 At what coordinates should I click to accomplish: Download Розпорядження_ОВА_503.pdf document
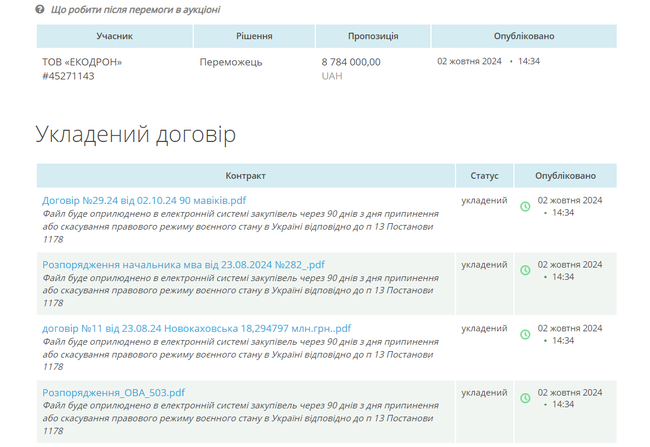(113, 392)
